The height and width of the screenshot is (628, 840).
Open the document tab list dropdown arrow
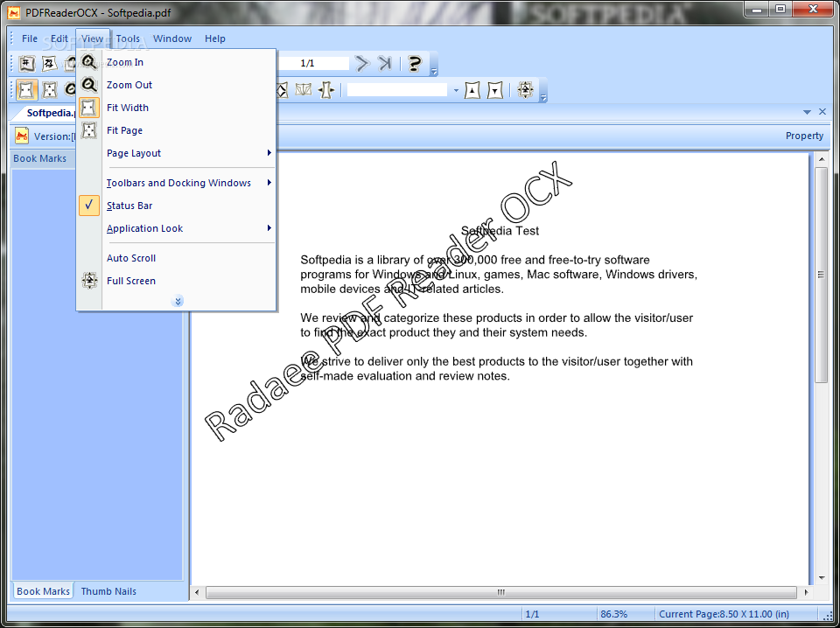point(808,112)
